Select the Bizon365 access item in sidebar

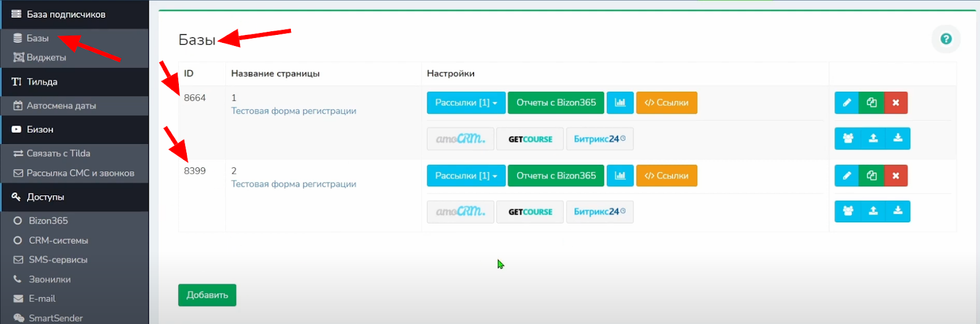click(x=48, y=220)
